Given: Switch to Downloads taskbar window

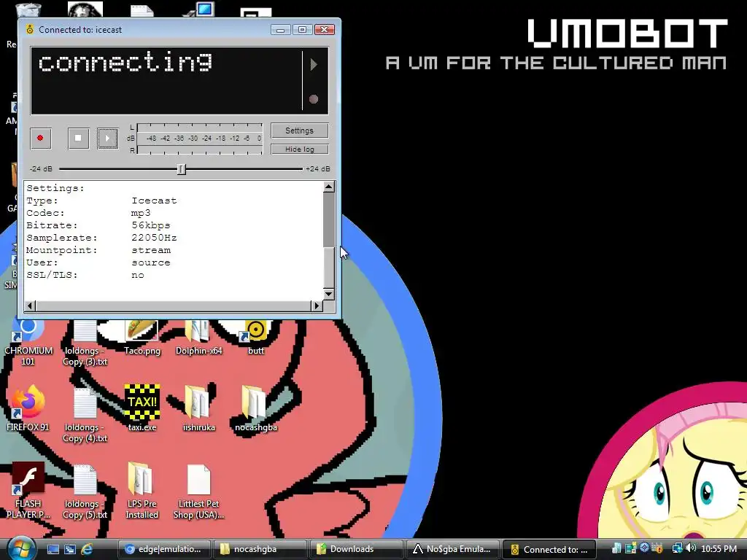Looking at the screenshot, I should point(356,549).
